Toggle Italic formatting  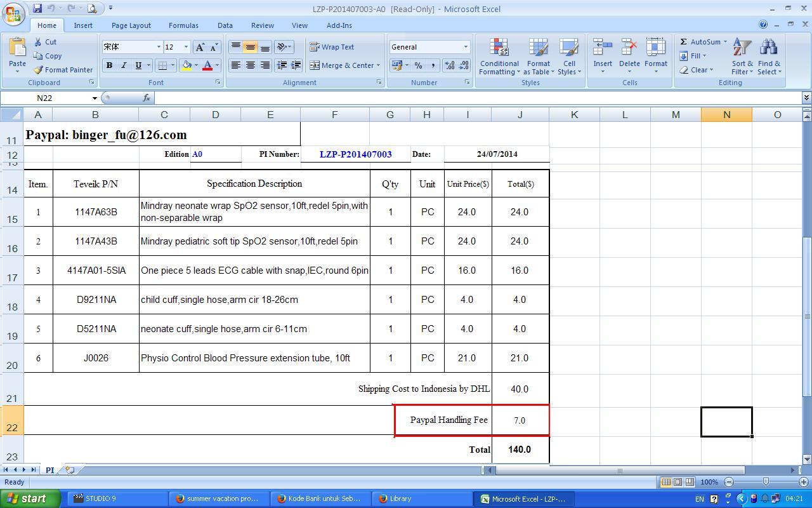(x=124, y=65)
